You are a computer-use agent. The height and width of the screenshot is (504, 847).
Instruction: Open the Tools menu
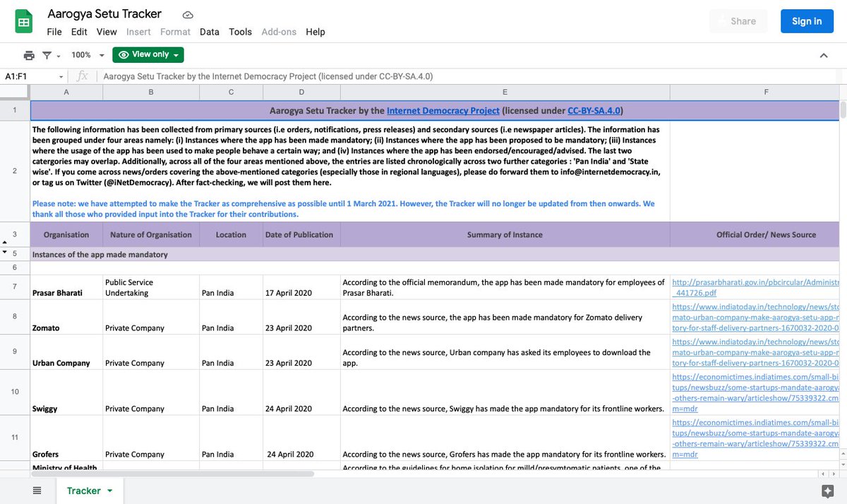(240, 32)
